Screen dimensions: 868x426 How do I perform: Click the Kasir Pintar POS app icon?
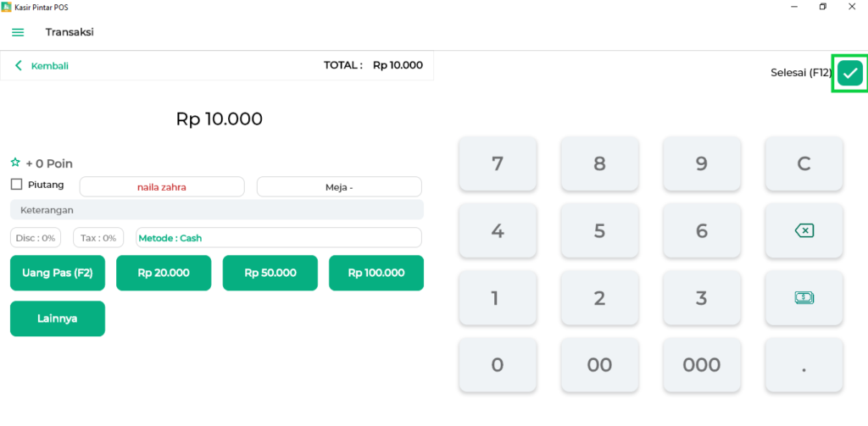[x=7, y=7]
